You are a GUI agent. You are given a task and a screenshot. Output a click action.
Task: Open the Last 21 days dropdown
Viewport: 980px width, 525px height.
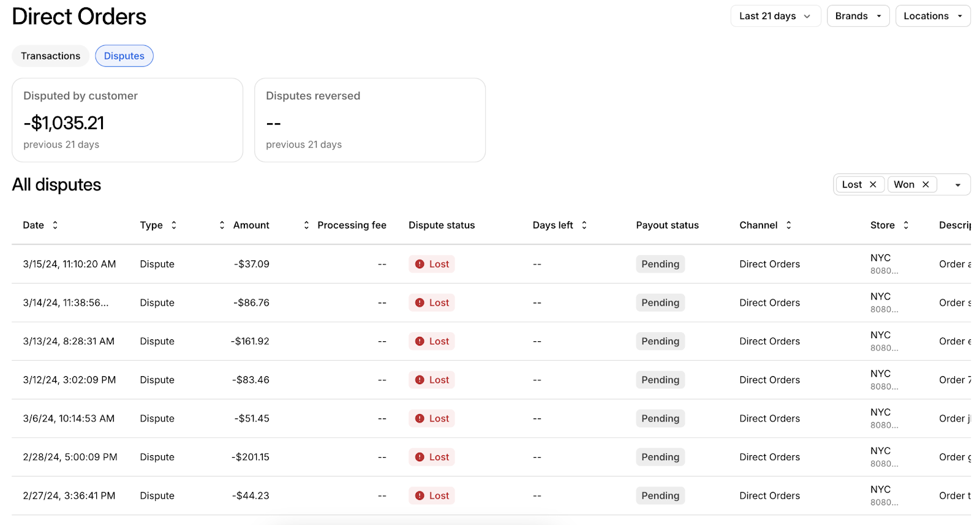[775, 16]
